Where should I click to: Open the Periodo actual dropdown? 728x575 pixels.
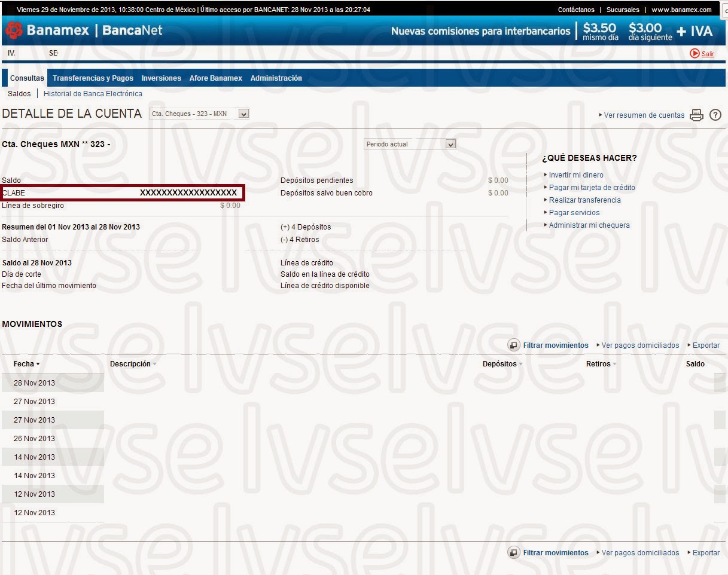[x=410, y=144]
